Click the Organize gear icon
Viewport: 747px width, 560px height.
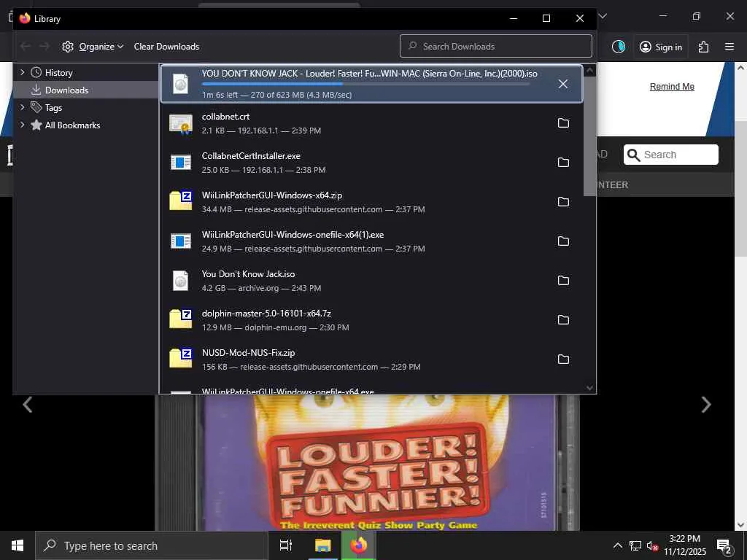pyautogui.click(x=68, y=47)
